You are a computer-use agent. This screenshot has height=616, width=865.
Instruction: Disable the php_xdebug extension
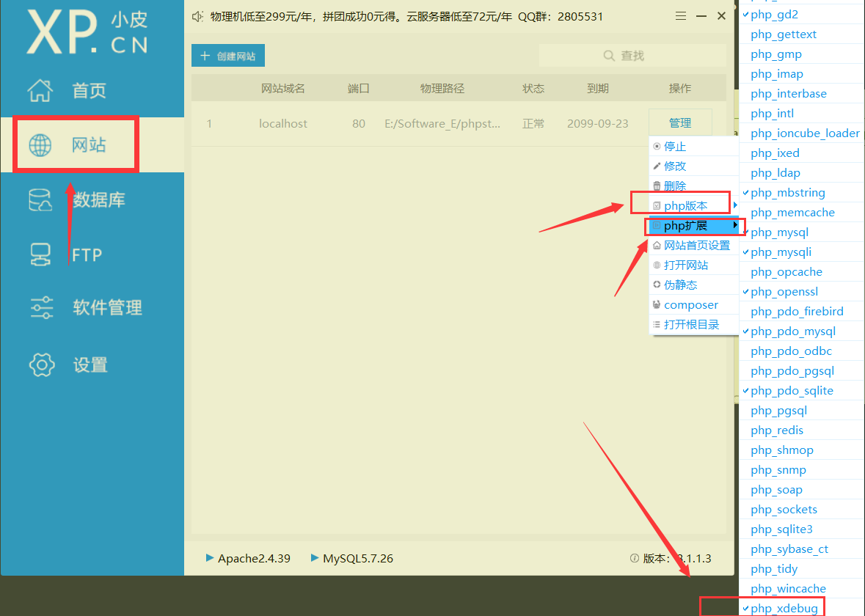pos(801,608)
